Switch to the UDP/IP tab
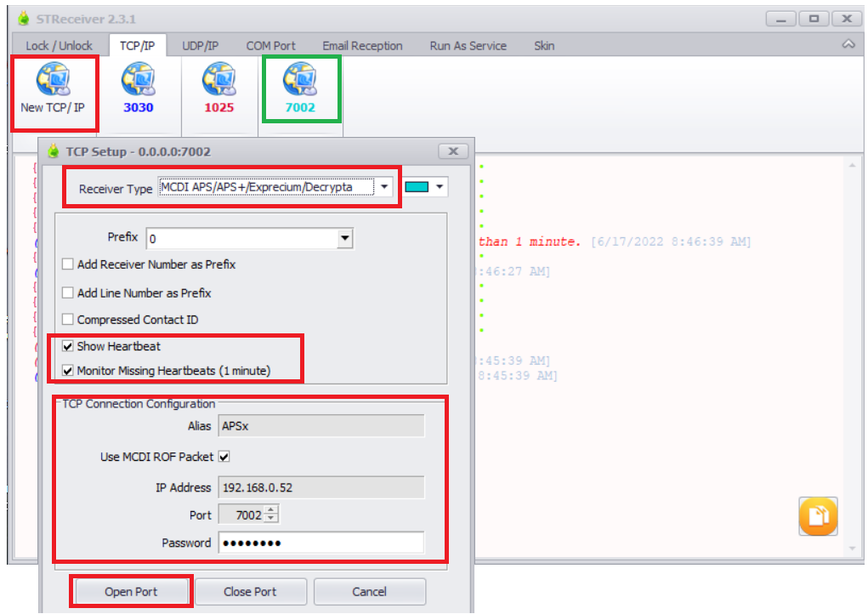 201,46
